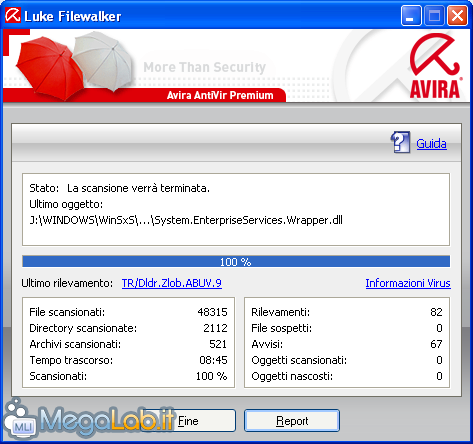
Task: Minimize the Luke Filewalker window
Action: 411,15
